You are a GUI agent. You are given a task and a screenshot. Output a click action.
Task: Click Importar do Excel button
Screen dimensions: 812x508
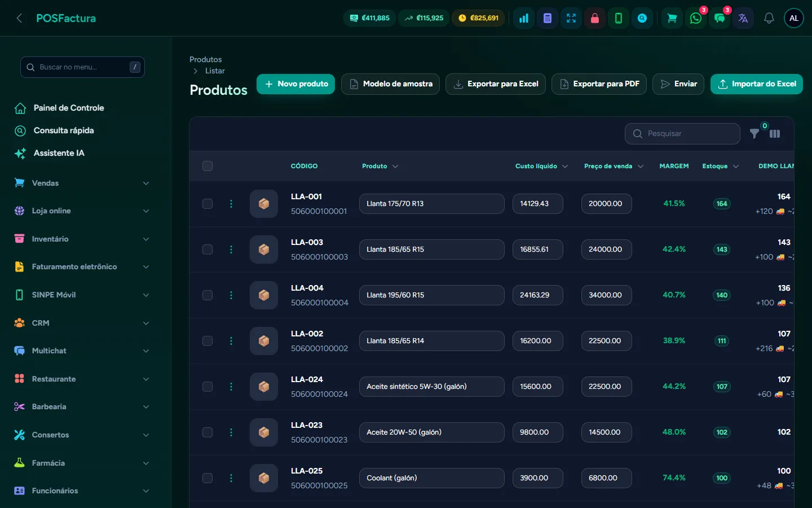(x=757, y=84)
